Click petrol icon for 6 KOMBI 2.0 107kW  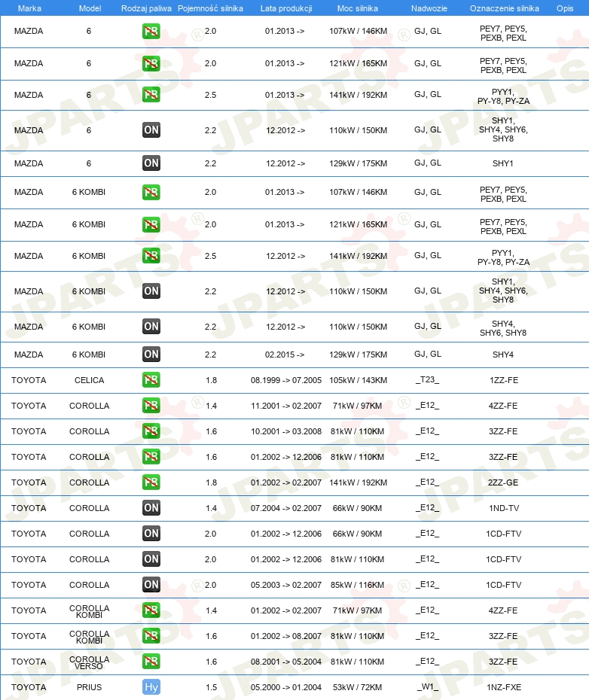pos(151,193)
